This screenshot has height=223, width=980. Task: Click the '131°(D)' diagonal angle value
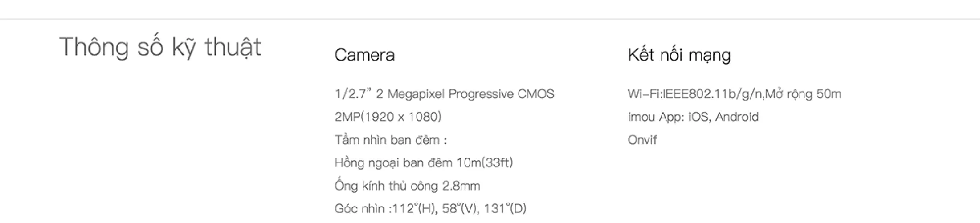pyautogui.click(x=505, y=208)
